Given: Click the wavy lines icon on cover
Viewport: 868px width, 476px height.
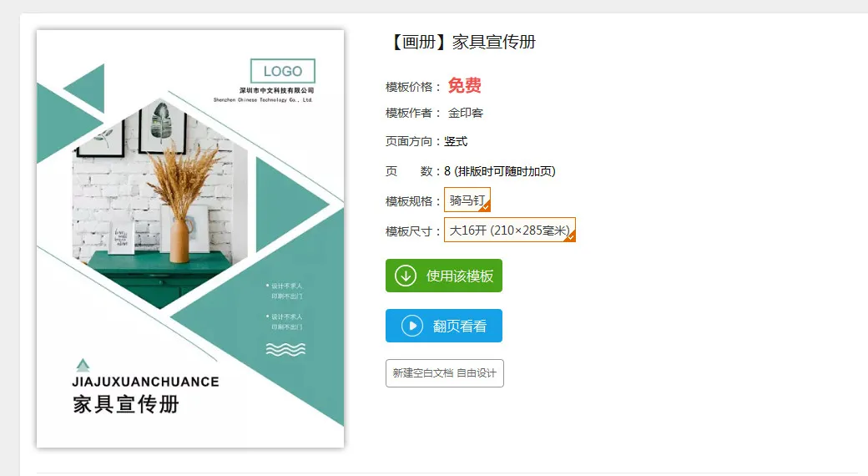Looking at the screenshot, I should [285, 349].
